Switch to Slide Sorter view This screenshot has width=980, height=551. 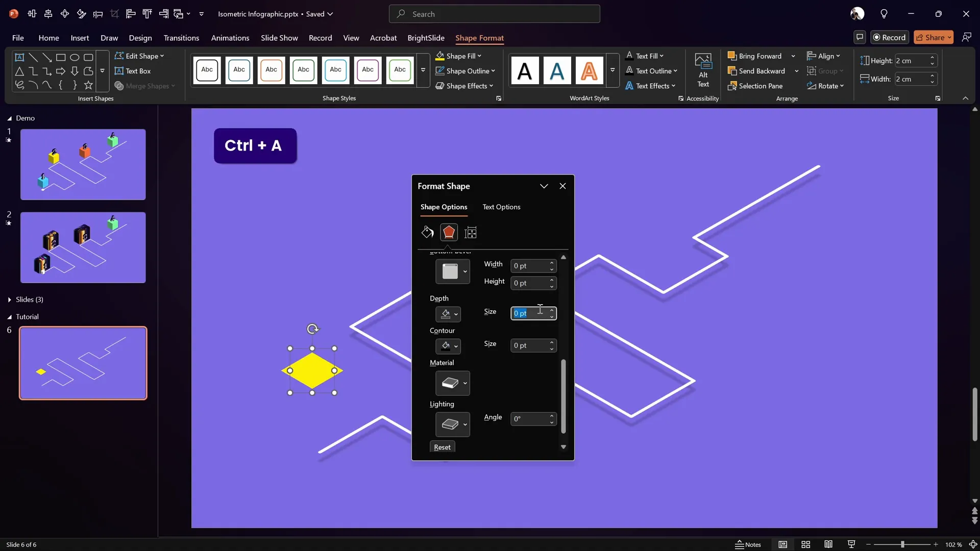(x=806, y=544)
